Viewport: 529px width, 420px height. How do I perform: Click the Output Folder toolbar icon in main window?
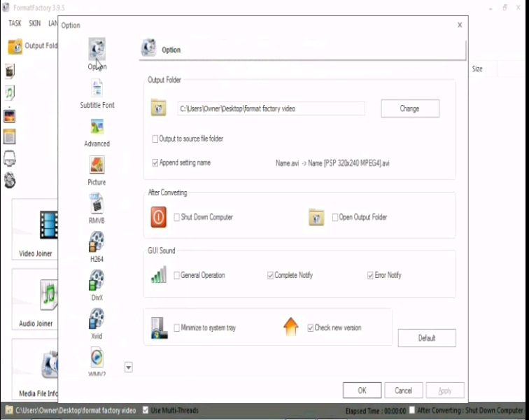coord(15,46)
